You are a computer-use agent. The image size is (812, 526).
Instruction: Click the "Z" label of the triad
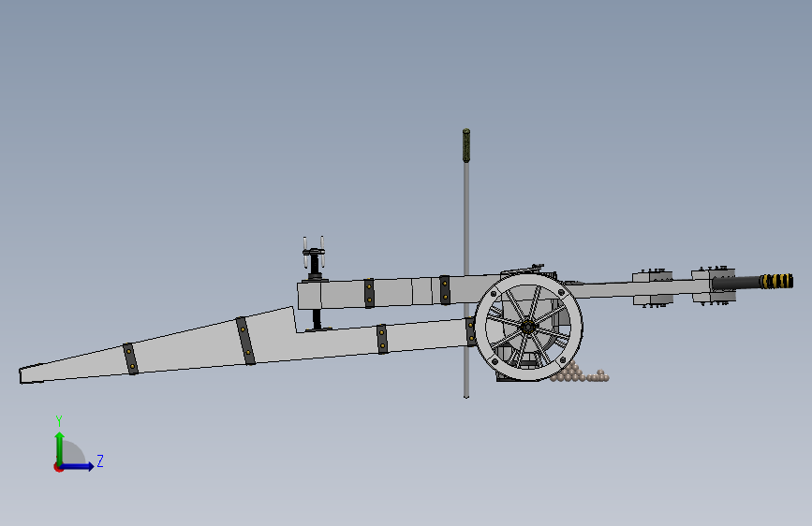[100, 460]
